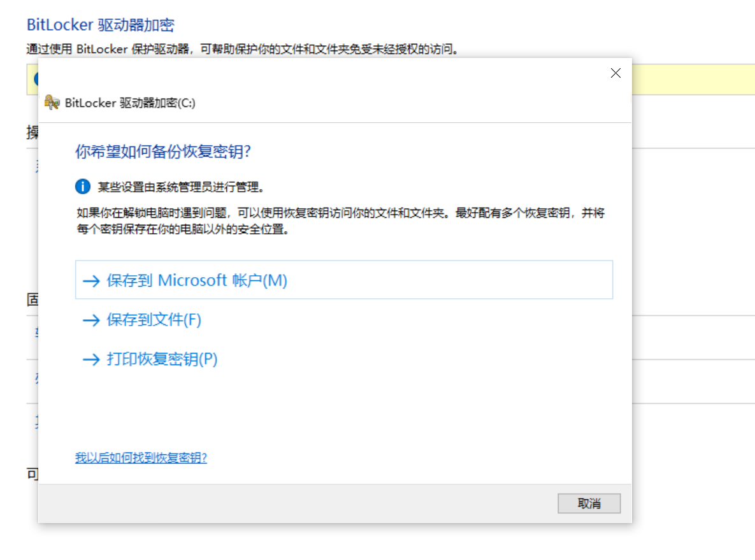755x560 pixels.
Task: Click the arrow icon beside 打印恢复密钥
Action: click(x=92, y=360)
